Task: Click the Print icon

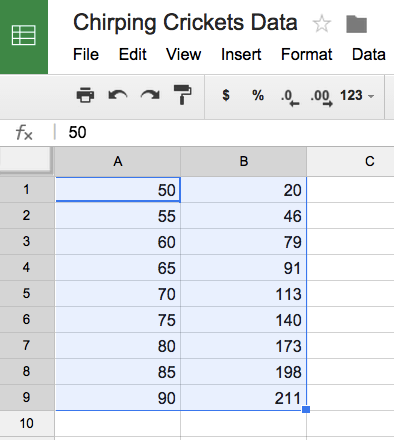Action: tap(85, 96)
